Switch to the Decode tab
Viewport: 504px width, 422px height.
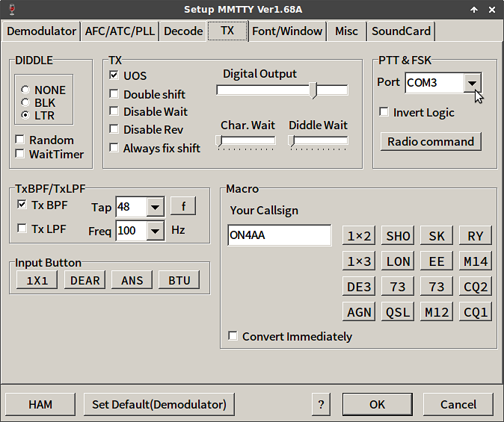(183, 31)
